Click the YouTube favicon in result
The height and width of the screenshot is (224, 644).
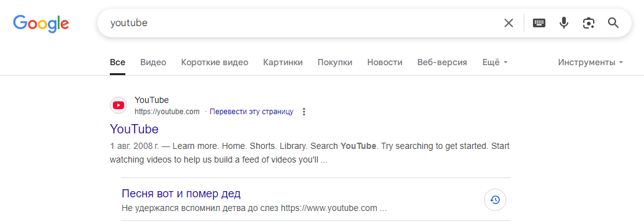click(x=119, y=105)
